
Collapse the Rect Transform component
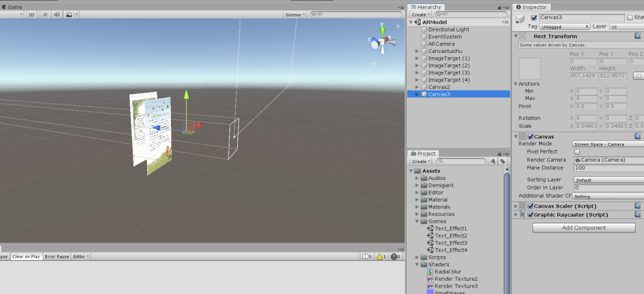tap(516, 36)
